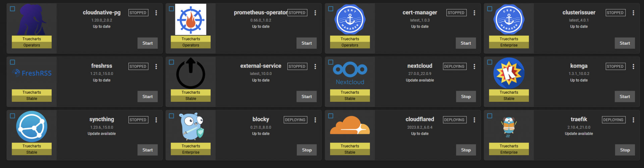Open external-service three-dot options menu
The width and height of the screenshot is (644, 168).
point(315,67)
